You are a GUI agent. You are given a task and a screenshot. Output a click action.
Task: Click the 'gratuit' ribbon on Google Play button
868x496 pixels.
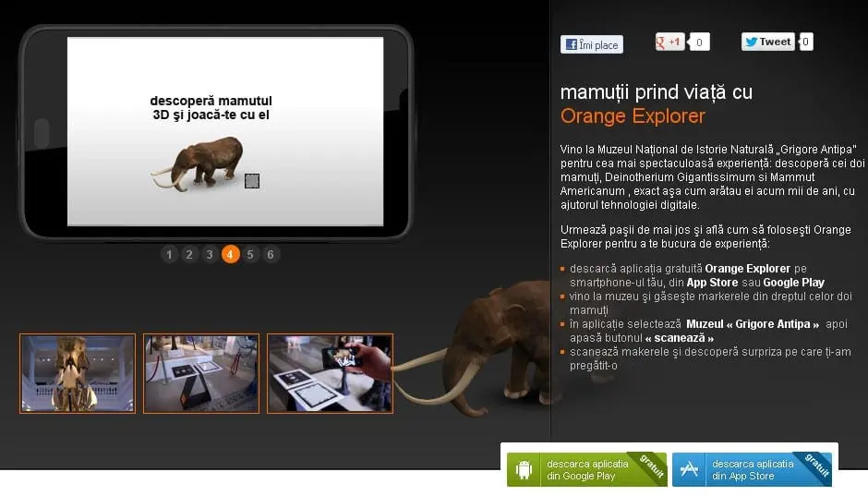[x=652, y=466]
